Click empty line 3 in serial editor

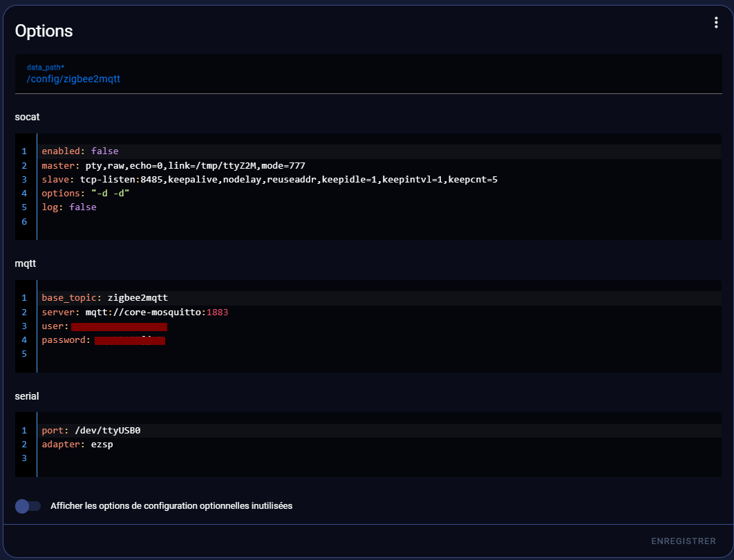click(379, 458)
